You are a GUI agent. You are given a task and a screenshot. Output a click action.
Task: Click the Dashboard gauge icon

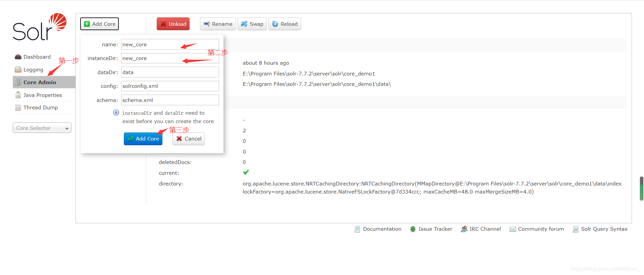[18, 57]
